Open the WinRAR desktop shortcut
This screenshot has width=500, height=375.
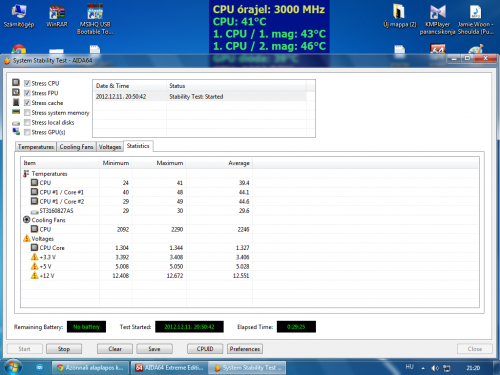[57, 16]
